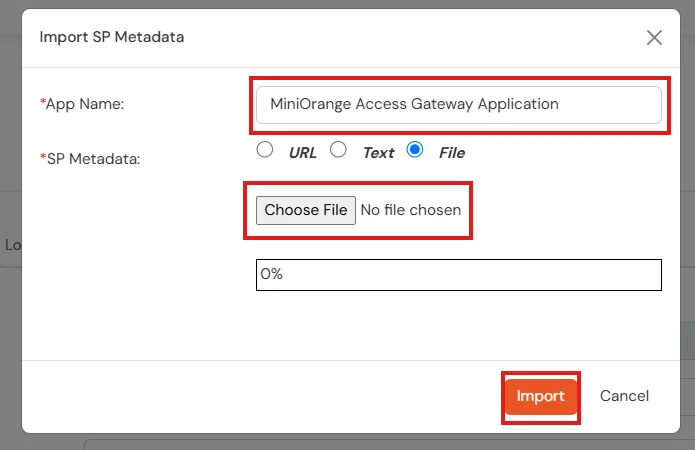
Task: Click the App Name text field
Action: (458, 104)
